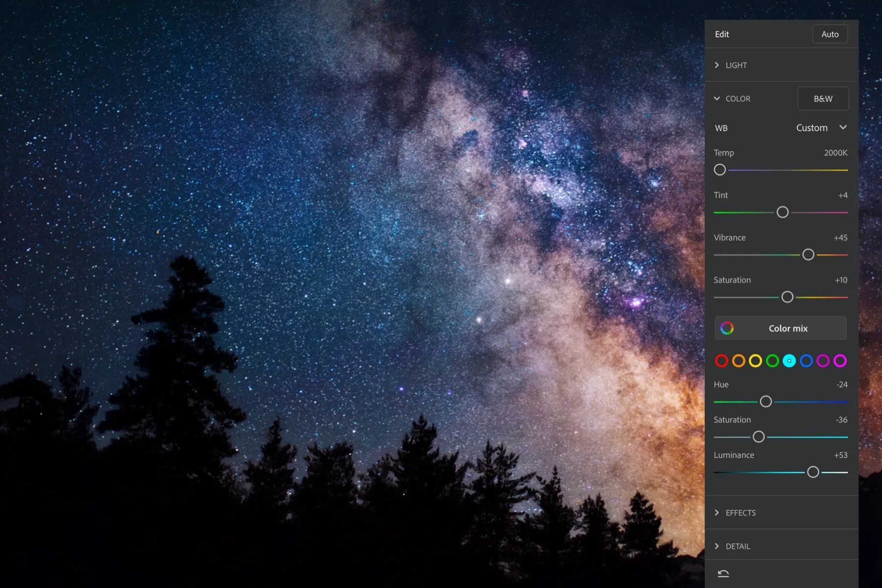Select the blue color mix swatch
Viewport: 882px width, 588px height.
pos(806,361)
